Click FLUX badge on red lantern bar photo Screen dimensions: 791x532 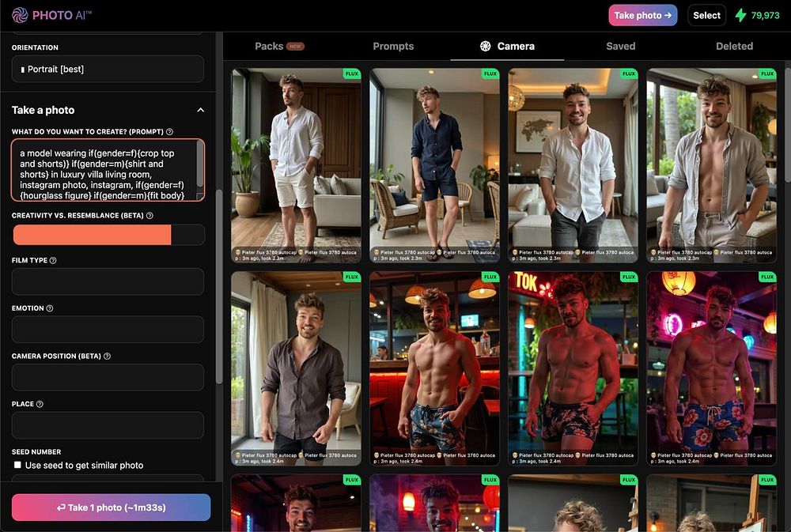[x=767, y=277]
